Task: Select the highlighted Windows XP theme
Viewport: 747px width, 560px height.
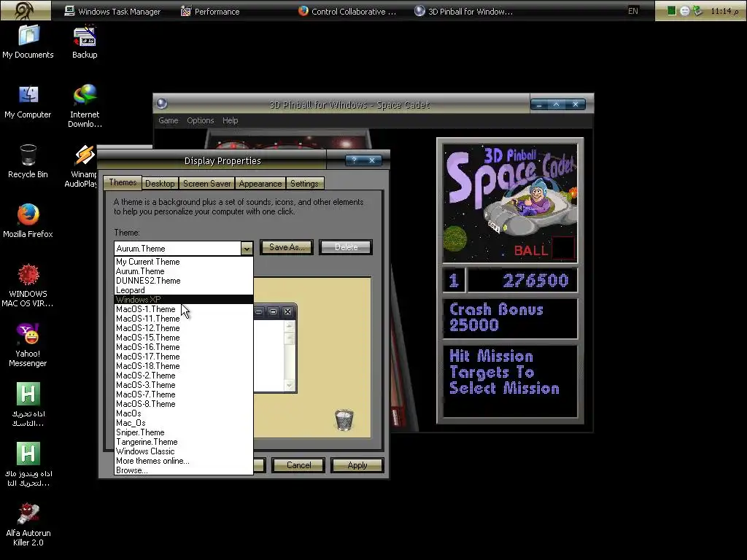Action: 184,300
